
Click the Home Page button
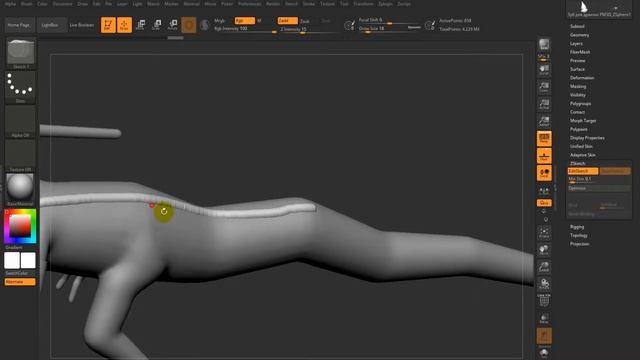point(19,25)
